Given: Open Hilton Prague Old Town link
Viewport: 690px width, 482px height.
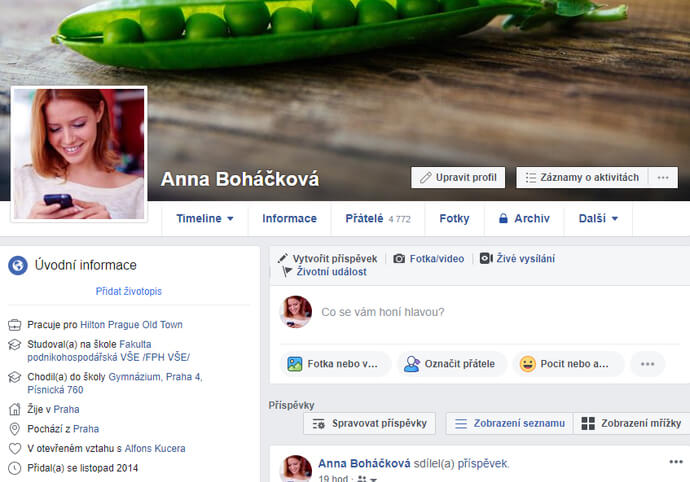Looking at the screenshot, I should [x=131, y=325].
